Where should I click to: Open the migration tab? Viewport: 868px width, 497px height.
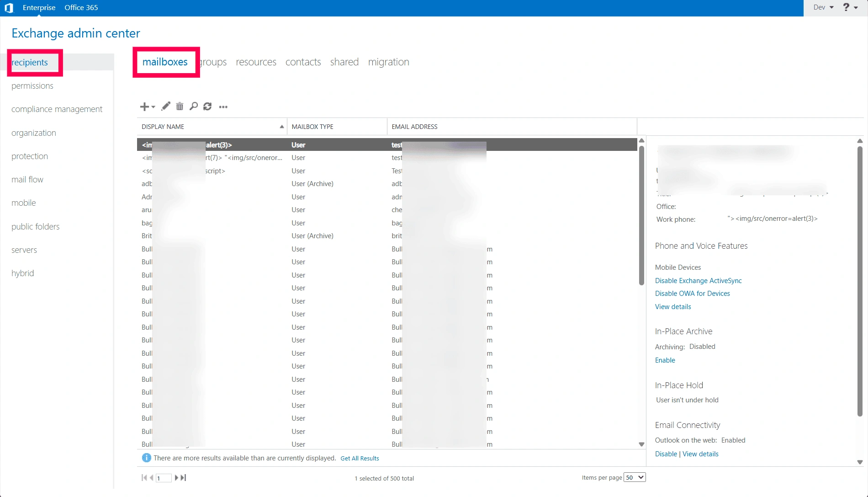click(x=389, y=62)
